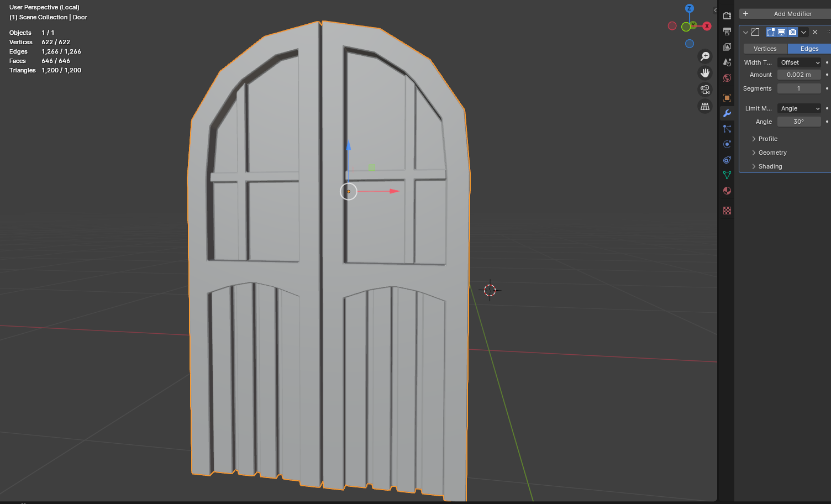
Task: Click the Angle 30° field
Action: 799,122
